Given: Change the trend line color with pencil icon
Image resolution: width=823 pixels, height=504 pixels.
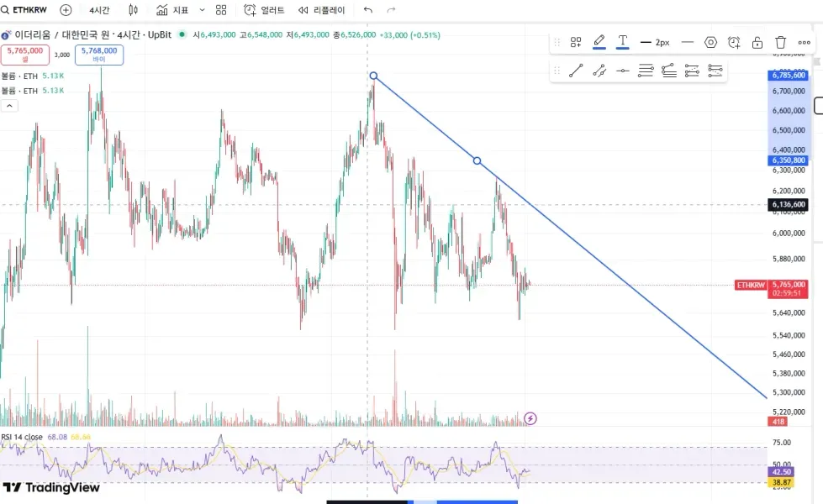Looking at the screenshot, I should click(599, 42).
